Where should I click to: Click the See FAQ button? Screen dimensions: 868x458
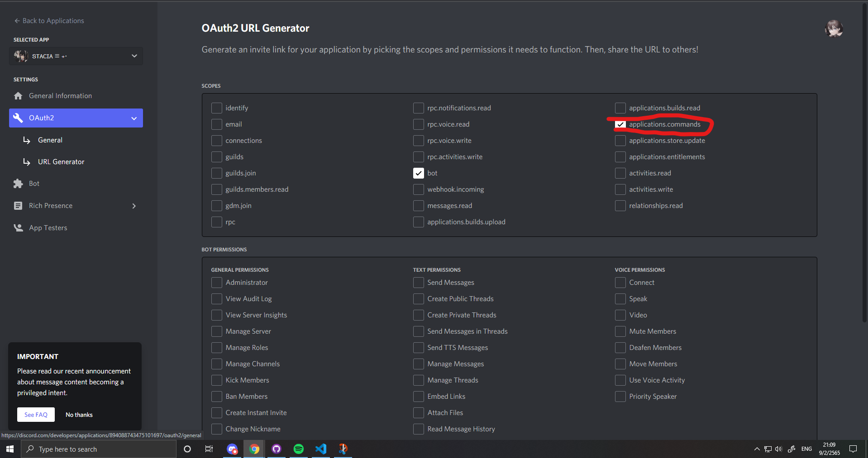[x=36, y=415]
